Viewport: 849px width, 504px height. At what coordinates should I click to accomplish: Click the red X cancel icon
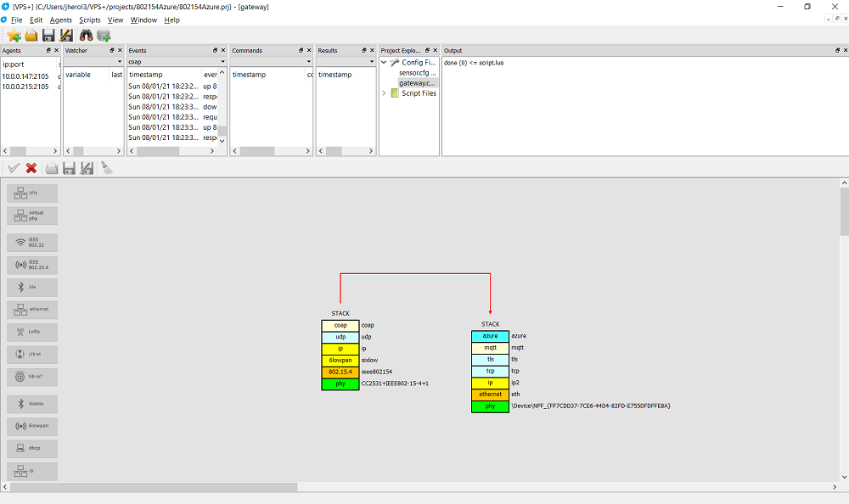pos(31,168)
